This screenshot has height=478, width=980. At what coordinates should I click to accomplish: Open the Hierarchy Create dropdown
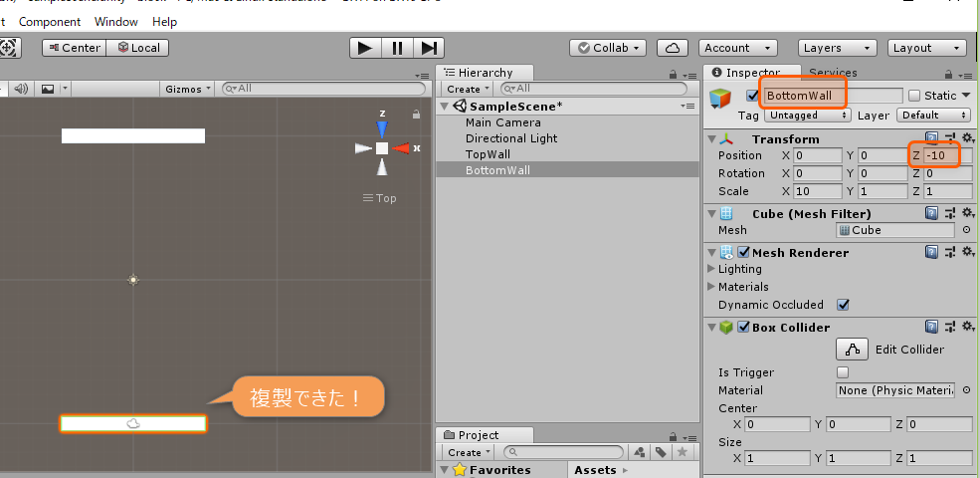(x=469, y=89)
